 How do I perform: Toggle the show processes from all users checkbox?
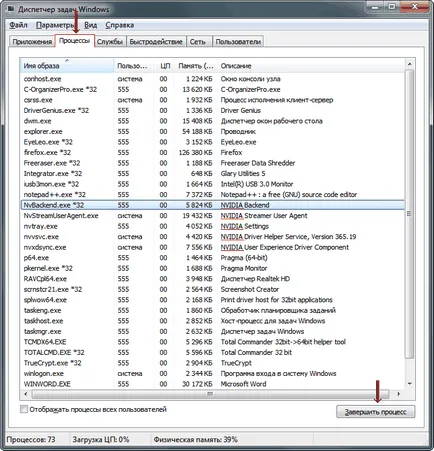pyautogui.click(x=24, y=409)
